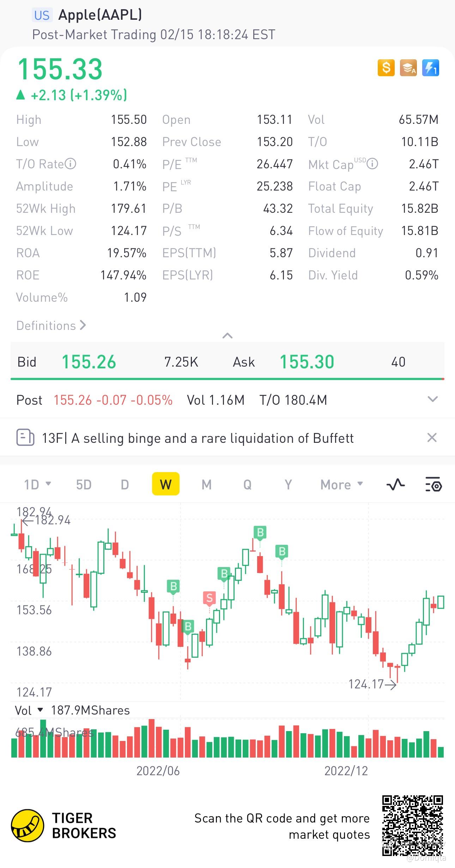Switch to the 5D chart tab

pyautogui.click(x=84, y=484)
